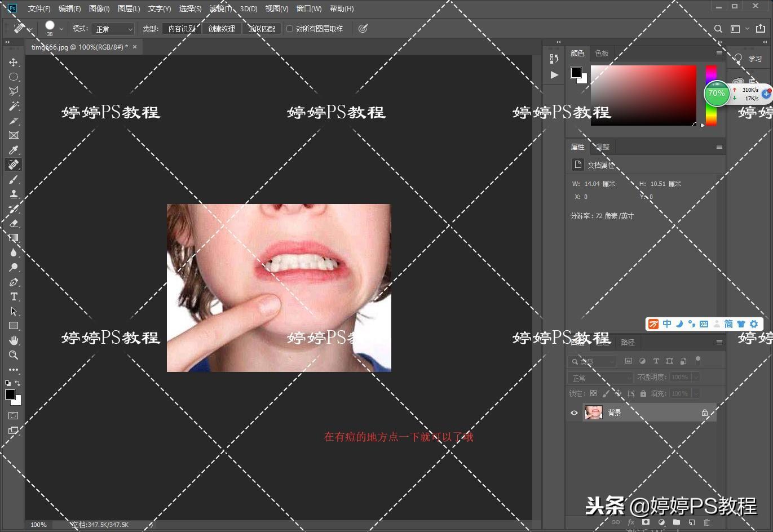Open the brush preset picker arrow
773x532 pixels.
[61, 29]
